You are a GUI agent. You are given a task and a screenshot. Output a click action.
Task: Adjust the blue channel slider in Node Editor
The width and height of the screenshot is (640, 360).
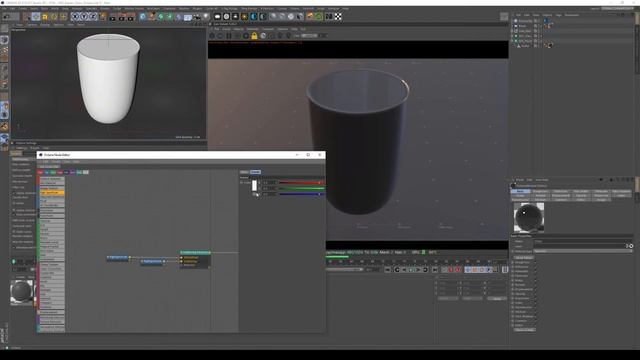pyautogui.click(x=301, y=194)
